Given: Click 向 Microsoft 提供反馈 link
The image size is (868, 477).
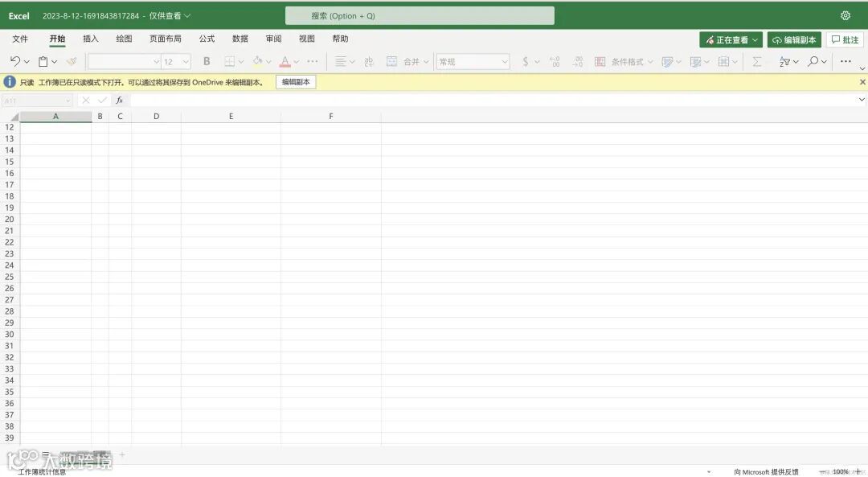Looking at the screenshot, I should pyautogui.click(x=766, y=472).
